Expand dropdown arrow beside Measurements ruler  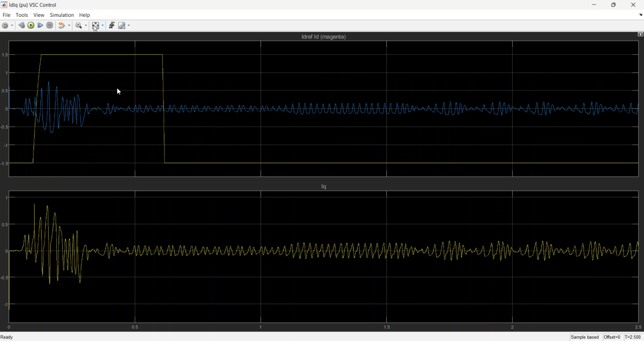(x=129, y=26)
